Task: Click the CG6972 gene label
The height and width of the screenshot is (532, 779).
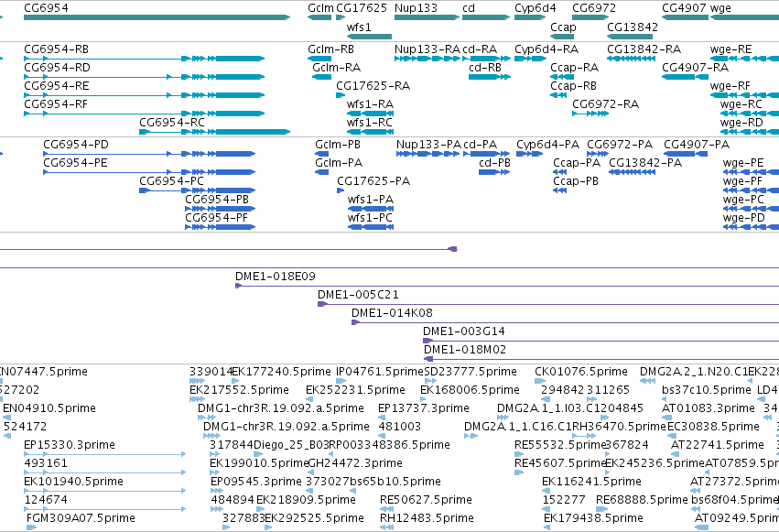Action: click(x=594, y=8)
